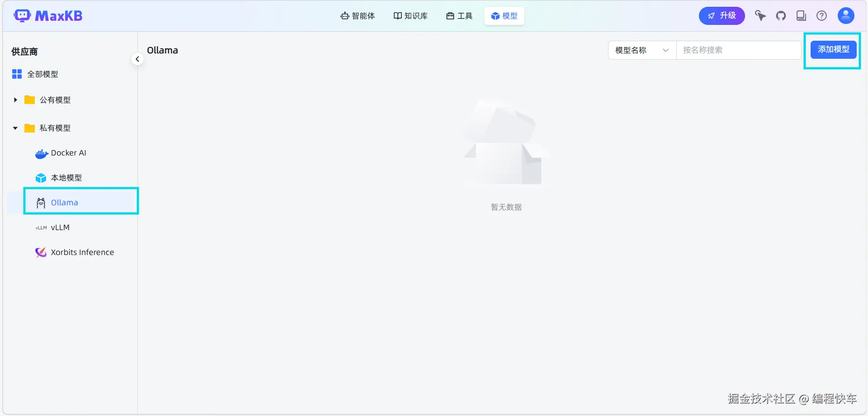Screen dimensions: 868x416
Task: Select the 公有模型 folder label
Action: pyautogui.click(x=55, y=100)
